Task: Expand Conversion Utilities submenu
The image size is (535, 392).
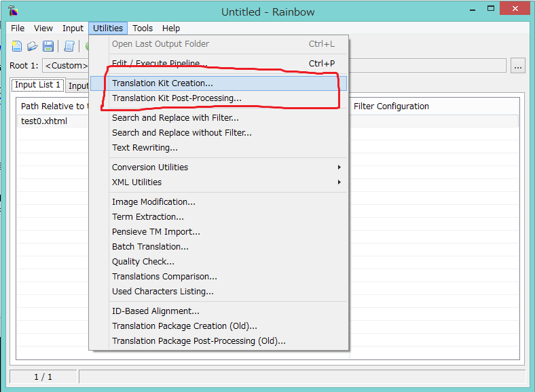Action: point(219,168)
